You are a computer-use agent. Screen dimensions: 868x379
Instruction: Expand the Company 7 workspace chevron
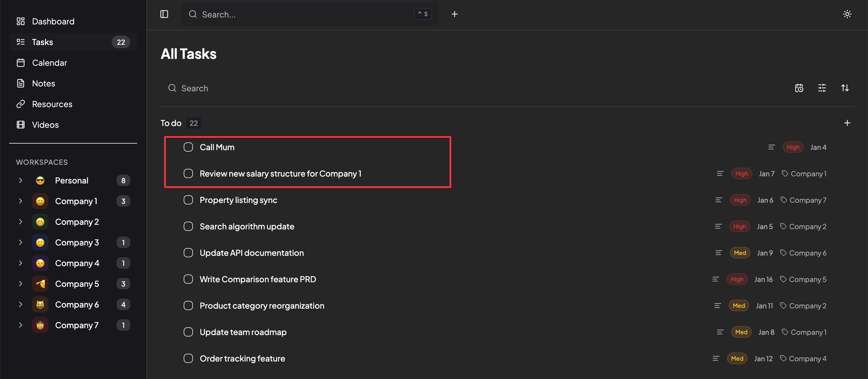21,325
